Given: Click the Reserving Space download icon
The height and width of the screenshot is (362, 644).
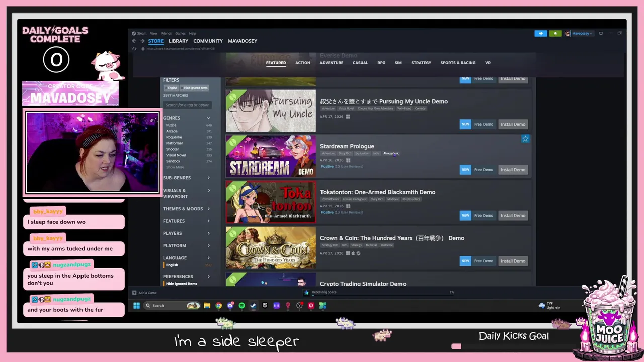Looking at the screenshot, I should tap(306, 292).
